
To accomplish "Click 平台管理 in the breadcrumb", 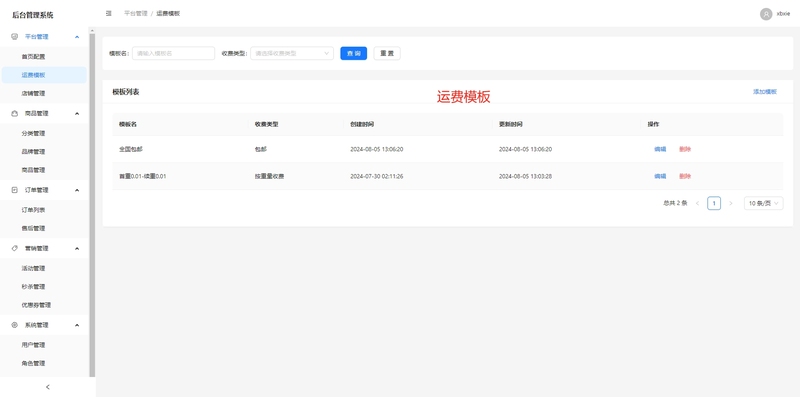I will [136, 13].
